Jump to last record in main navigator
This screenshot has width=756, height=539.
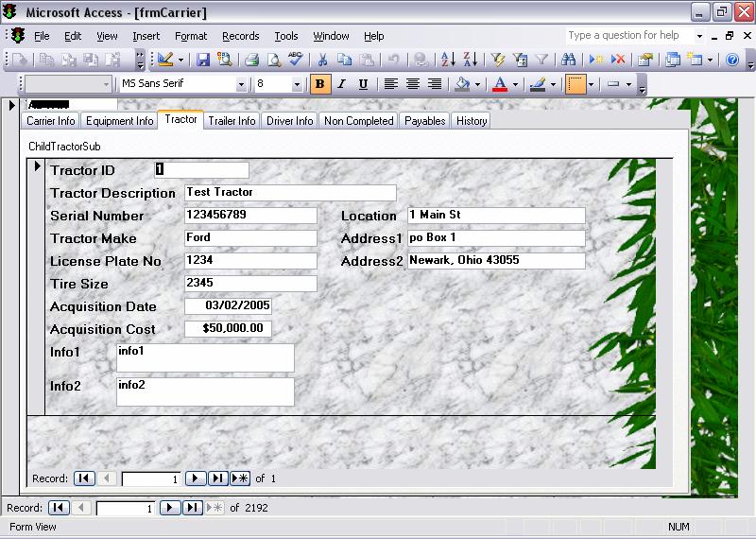[192, 508]
